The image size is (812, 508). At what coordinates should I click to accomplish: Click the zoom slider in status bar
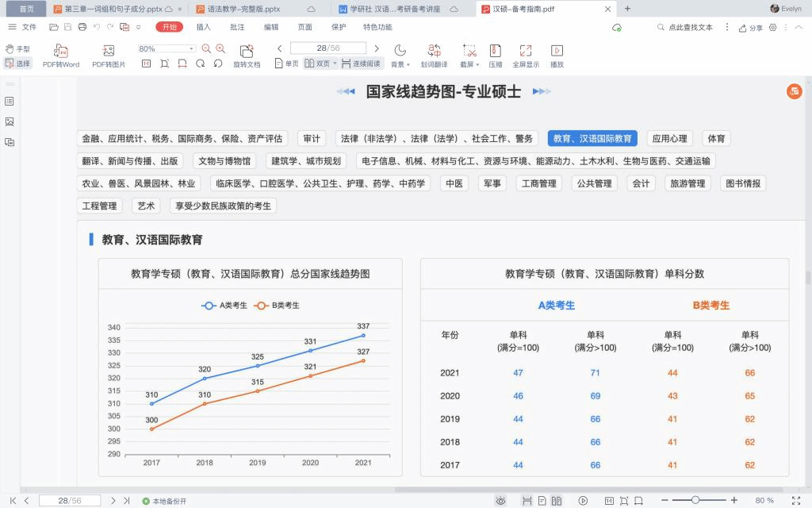[695, 500]
